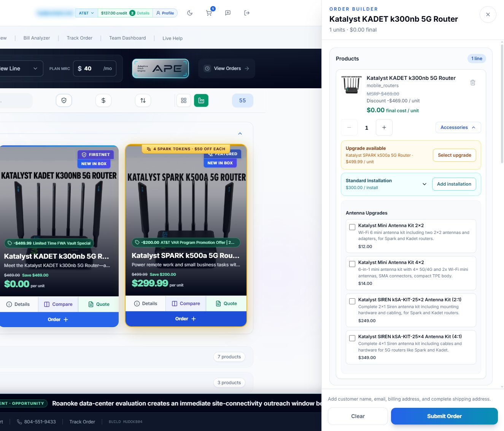Decrease quantity with minus button
504x431 pixels.
(x=349, y=127)
